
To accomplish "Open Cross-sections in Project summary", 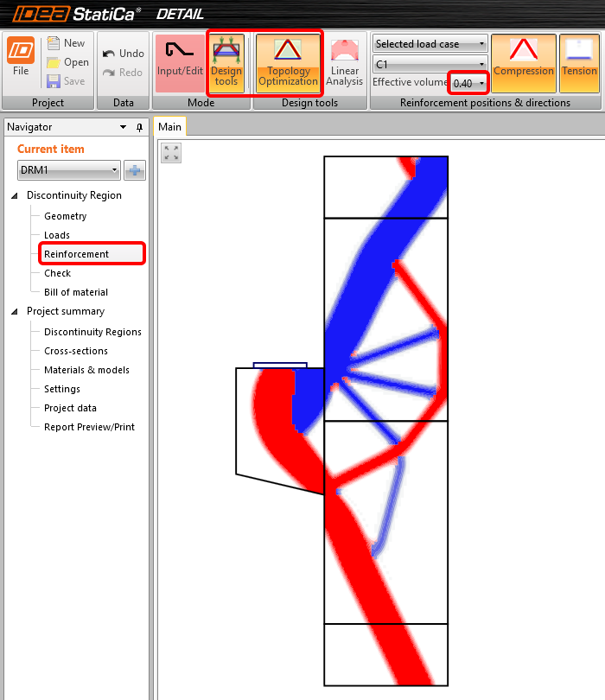I will (x=76, y=351).
